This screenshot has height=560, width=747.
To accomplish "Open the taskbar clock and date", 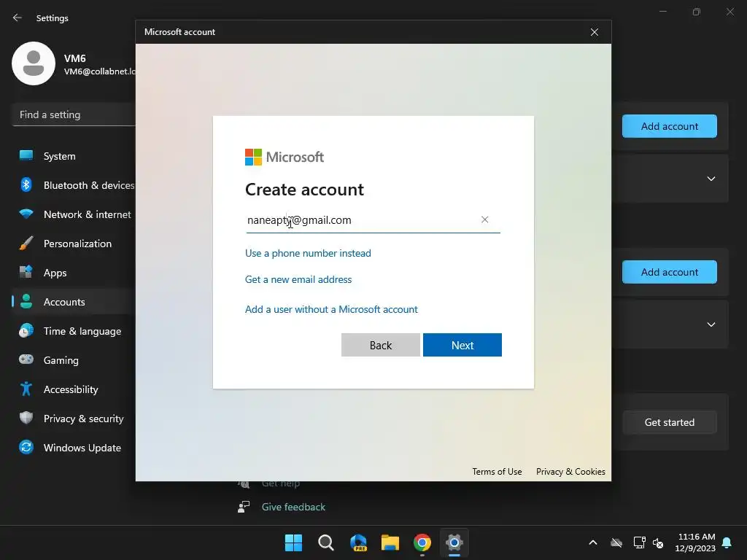I will point(695,542).
